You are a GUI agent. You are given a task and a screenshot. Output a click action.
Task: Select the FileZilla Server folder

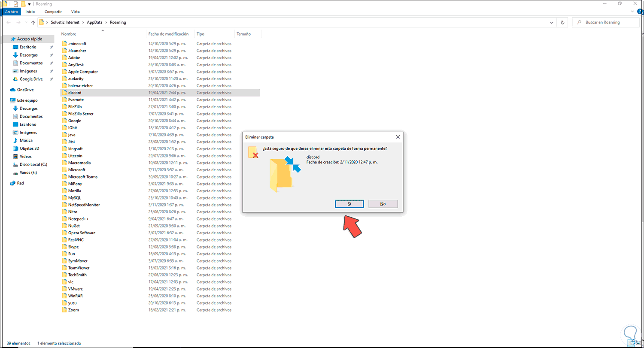point(160,114)
